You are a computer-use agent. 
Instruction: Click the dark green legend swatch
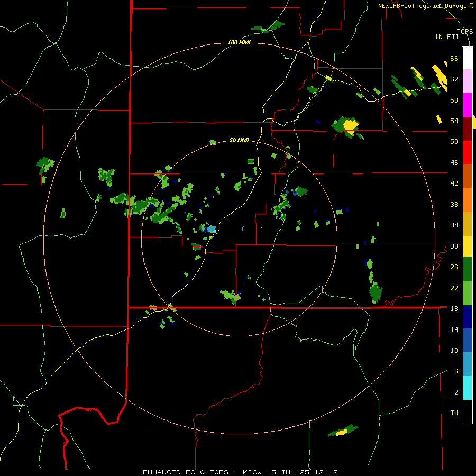tap(467, 269)
